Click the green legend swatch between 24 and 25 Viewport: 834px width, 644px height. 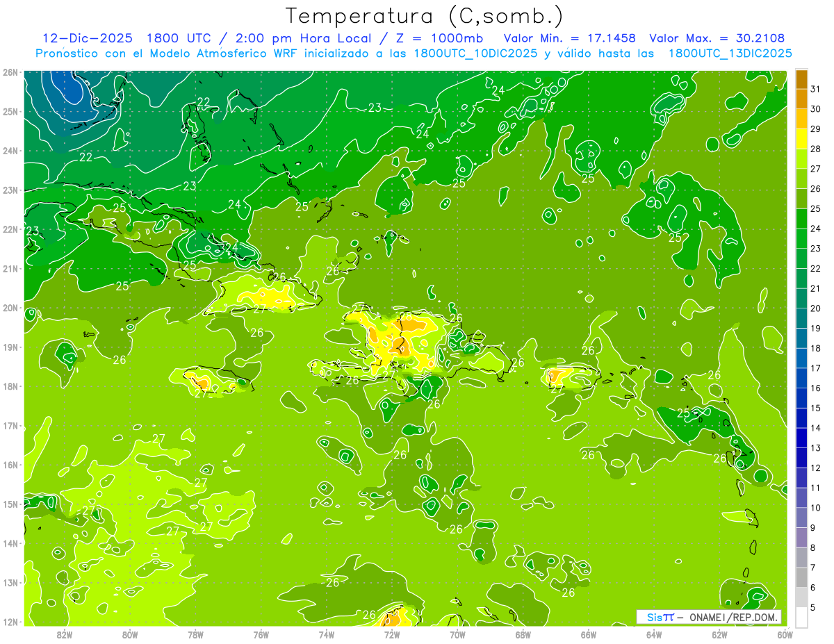click(x=801, y=219)
